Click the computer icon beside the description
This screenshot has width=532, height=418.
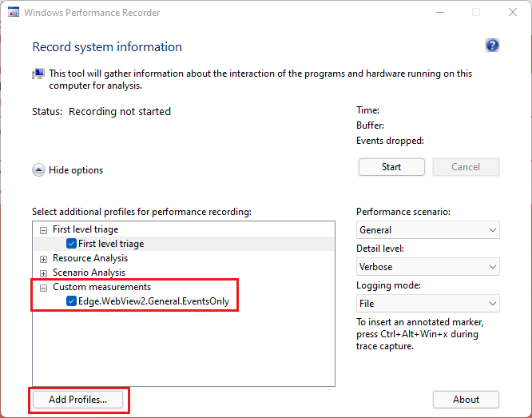pyautogui.click(x=38, y=74)
